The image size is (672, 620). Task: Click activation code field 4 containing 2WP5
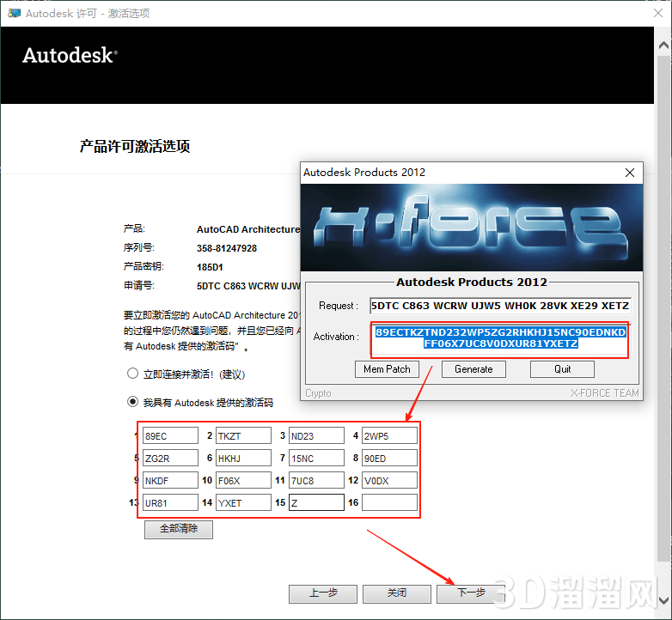(389, 436)
